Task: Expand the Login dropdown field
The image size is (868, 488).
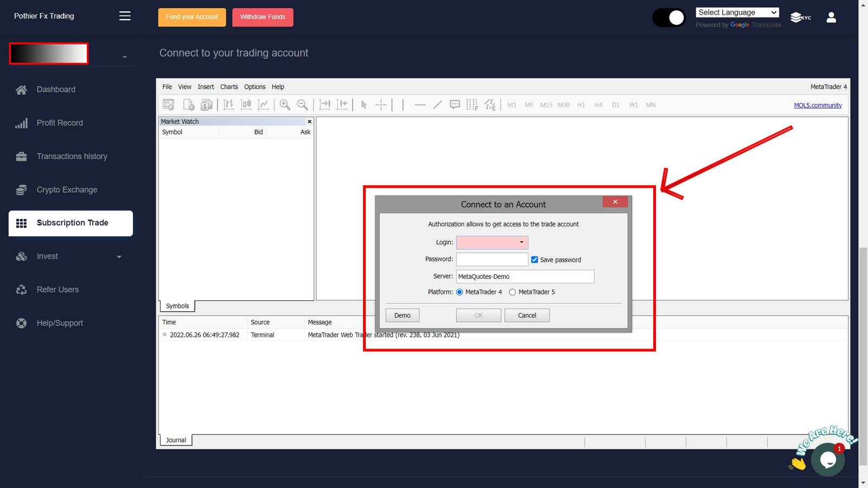Action: pos(521,242)
